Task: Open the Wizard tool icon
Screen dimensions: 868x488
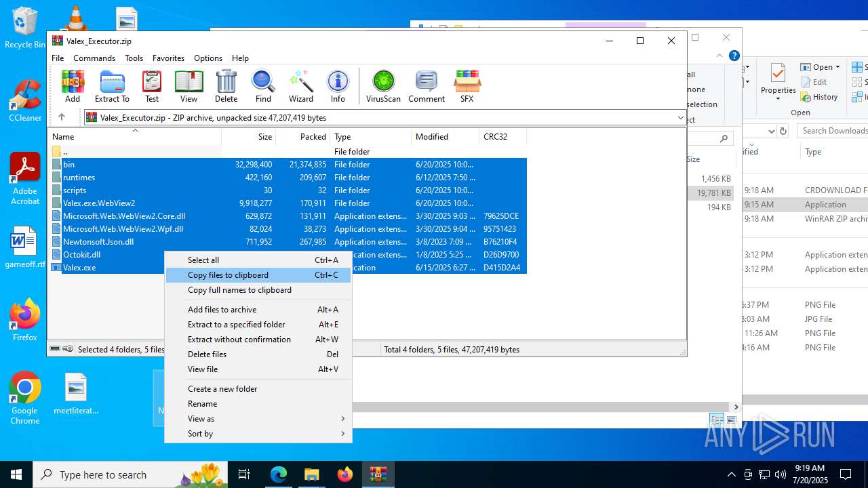Action: (301, 86)
